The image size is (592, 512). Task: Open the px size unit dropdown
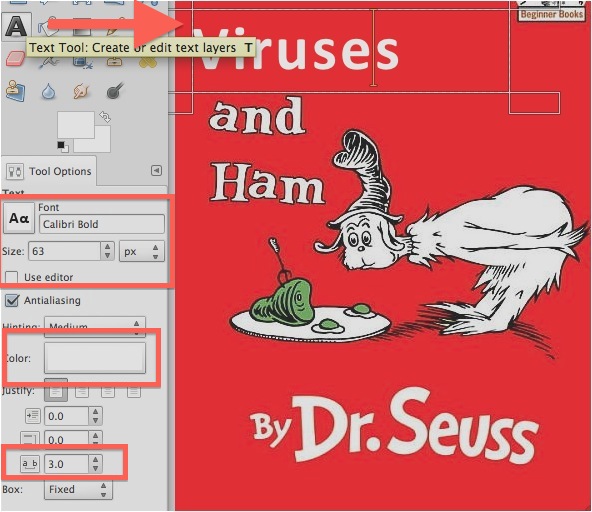[142, 251]
